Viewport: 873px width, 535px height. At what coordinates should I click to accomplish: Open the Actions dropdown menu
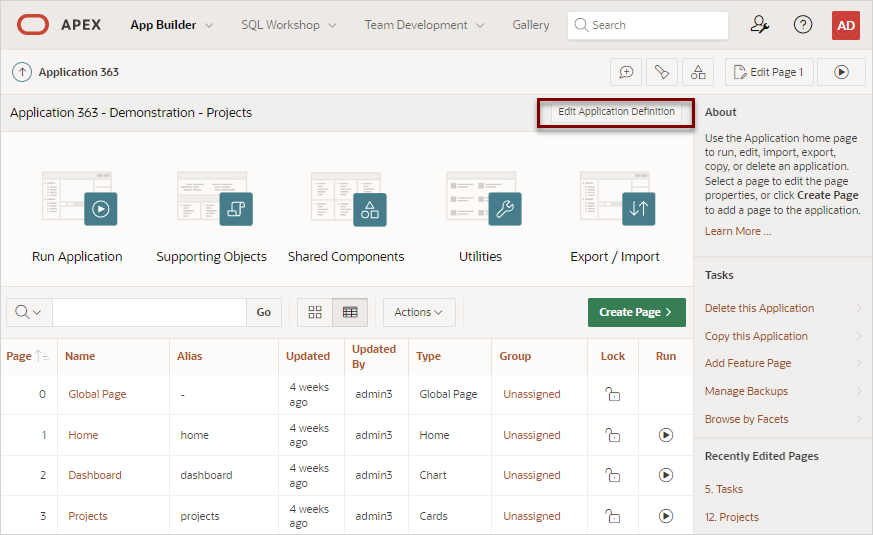[419, 312]
